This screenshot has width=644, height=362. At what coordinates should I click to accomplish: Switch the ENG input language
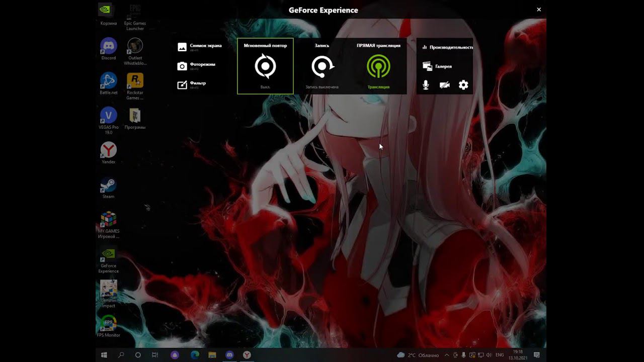pos(500,355)
